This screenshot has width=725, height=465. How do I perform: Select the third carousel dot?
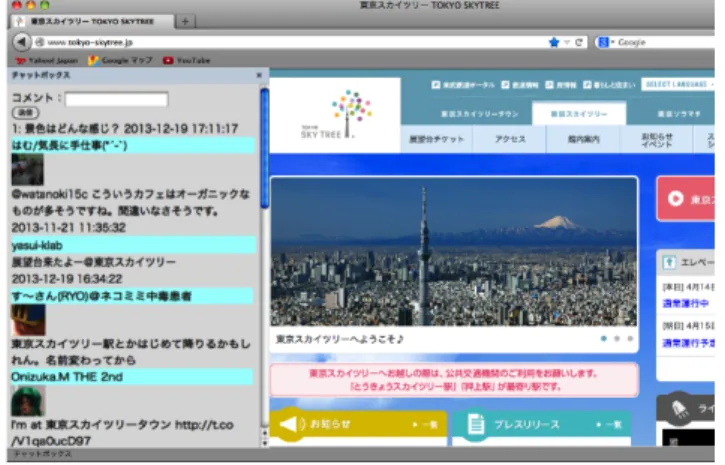pyautogui.click(x=630, y=339)
